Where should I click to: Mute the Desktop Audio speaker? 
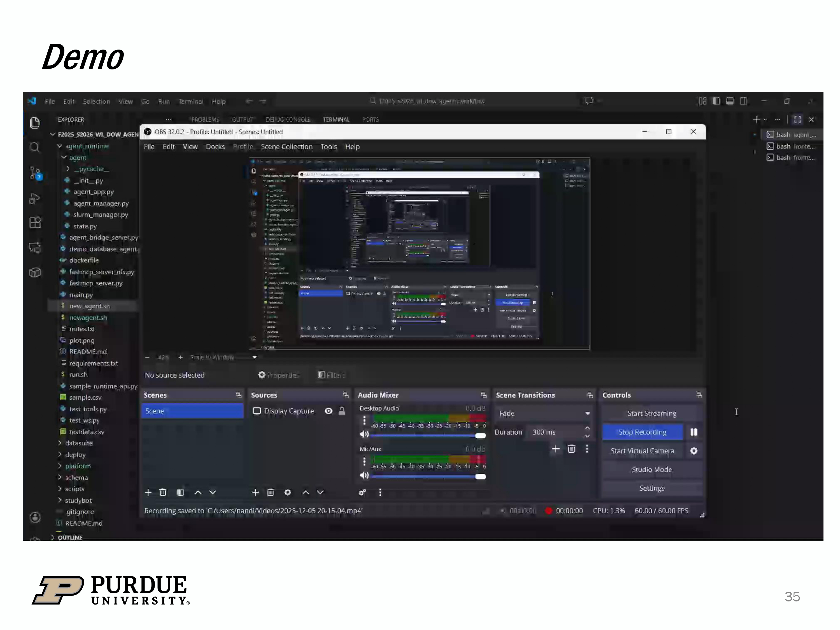pos(364,434)
